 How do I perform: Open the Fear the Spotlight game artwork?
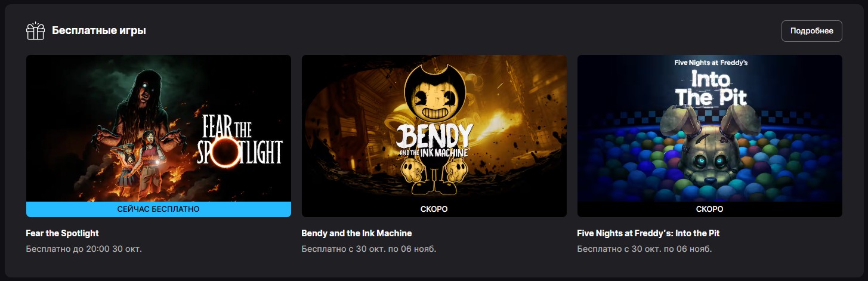[x=159, y=128]
